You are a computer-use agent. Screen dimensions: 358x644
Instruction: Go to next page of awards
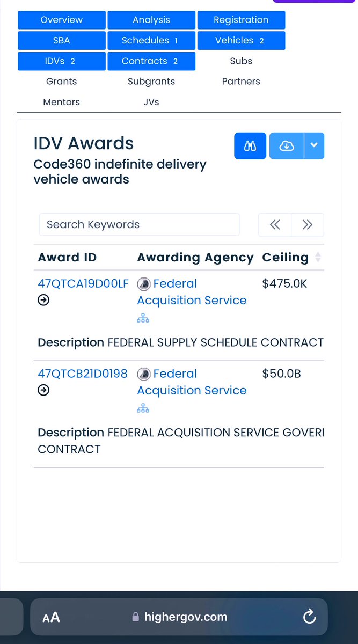point(308,225)
